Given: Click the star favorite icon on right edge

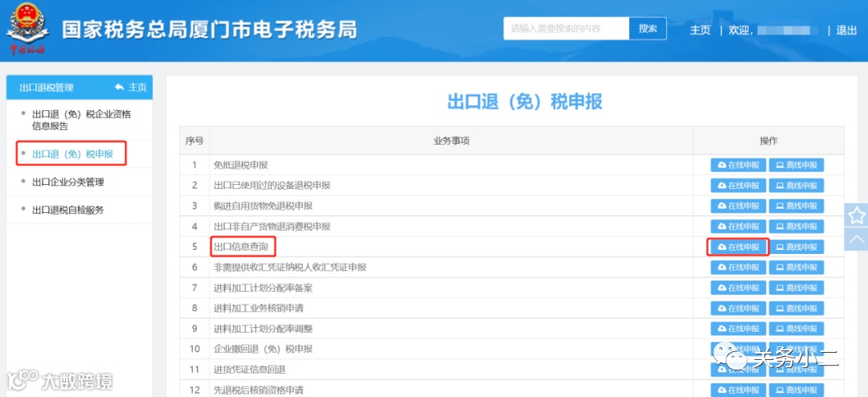Looking at the screenshot, I should (857, 215).
